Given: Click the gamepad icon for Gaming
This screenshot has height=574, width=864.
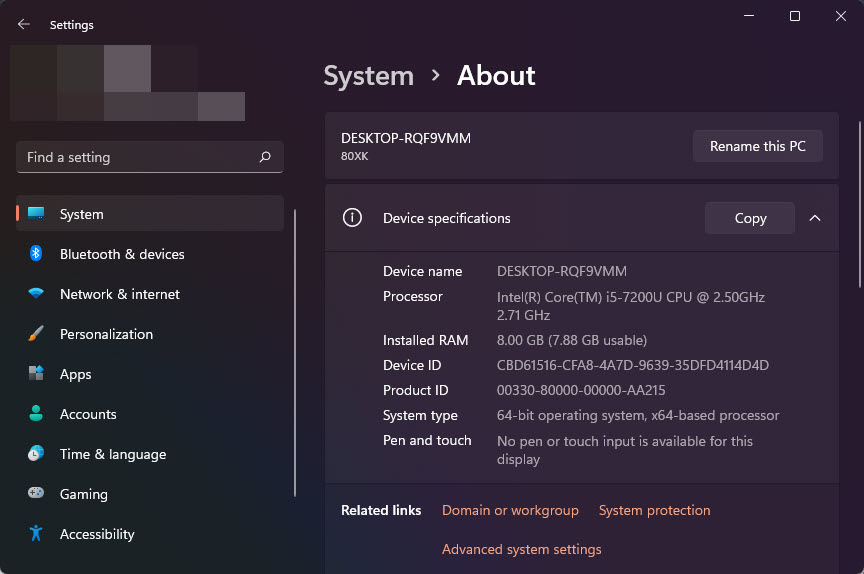Looking at the screenshot, I should point(36,493).
